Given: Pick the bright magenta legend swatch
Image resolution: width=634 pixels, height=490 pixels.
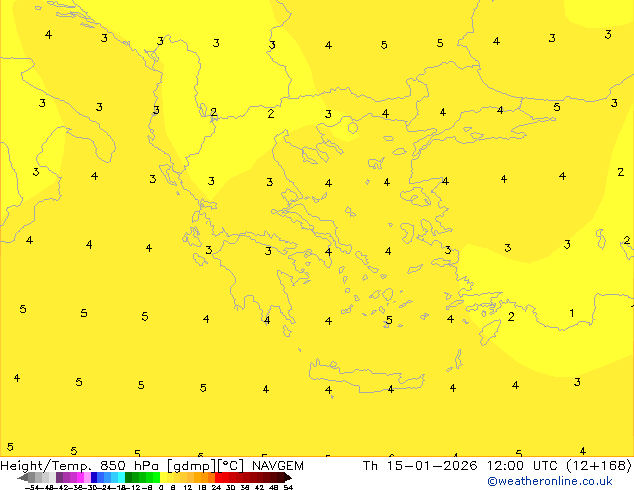Looking at the screenshot, I should click(x=80, y=477).
